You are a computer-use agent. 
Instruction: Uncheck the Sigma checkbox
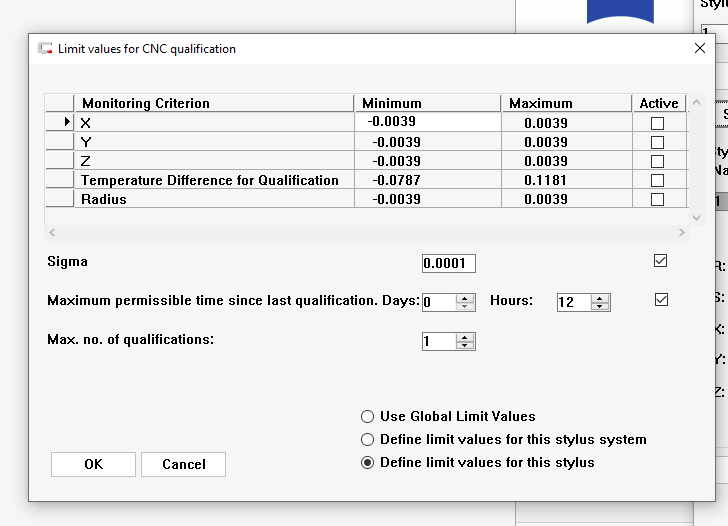click(660, 261)
